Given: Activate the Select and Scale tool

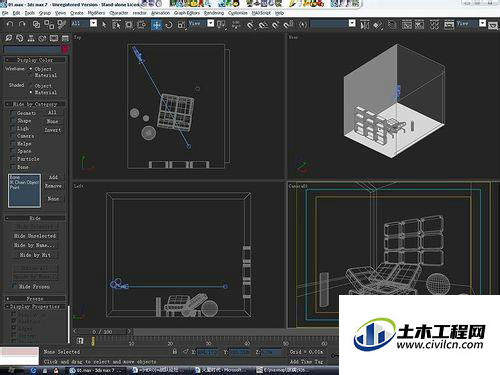Looking at the screenshot, I should pyautogui.click(x=181, y=24).
